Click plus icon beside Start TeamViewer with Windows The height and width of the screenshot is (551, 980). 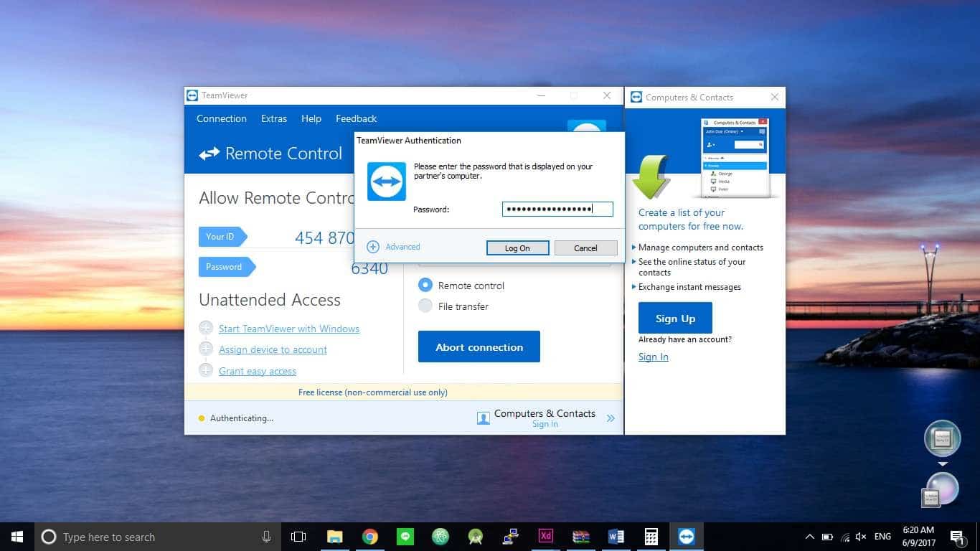click(x=206, y=328)
